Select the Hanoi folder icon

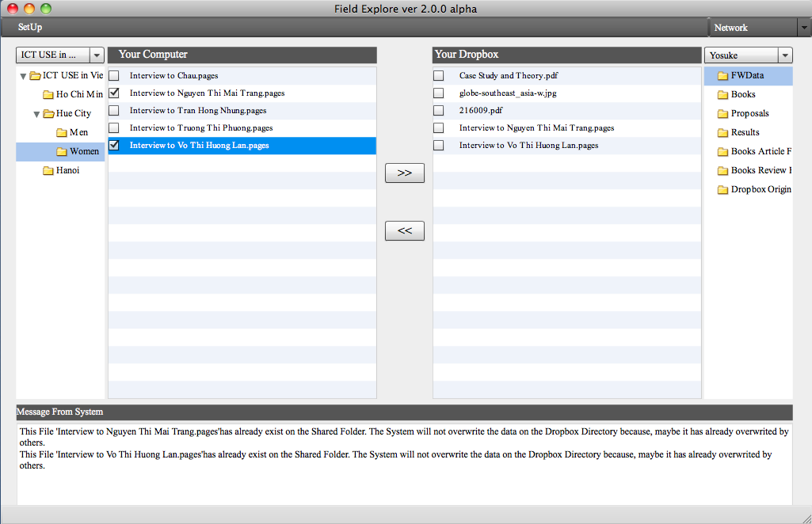[48, 171]
